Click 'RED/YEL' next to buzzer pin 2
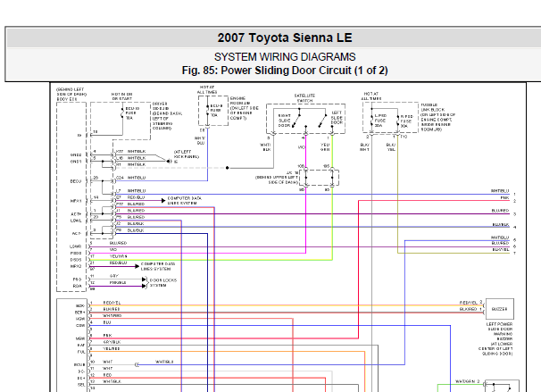The height and width of the screenshot is (392, 541). coord(469,303)
